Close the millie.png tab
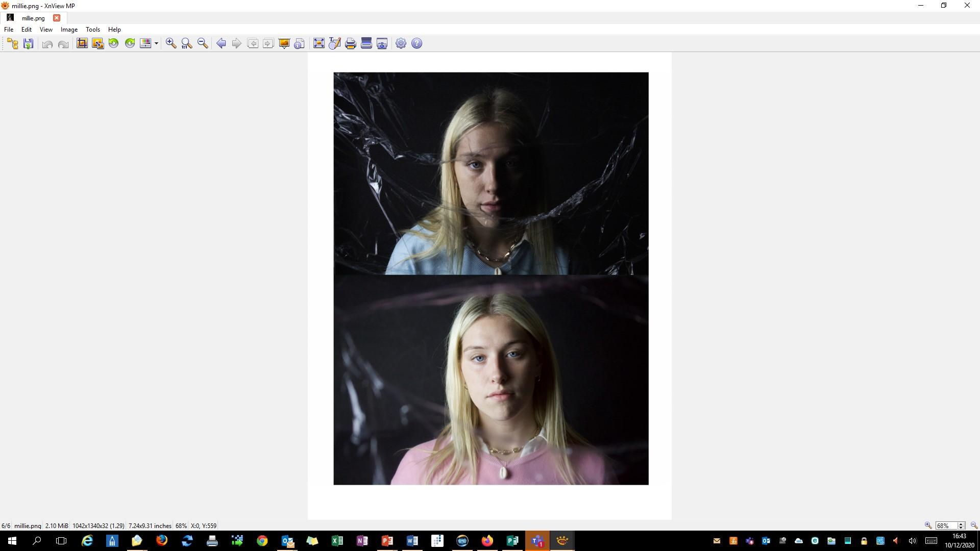The width and height of the screenshot is (980, 551). point(57,18)
